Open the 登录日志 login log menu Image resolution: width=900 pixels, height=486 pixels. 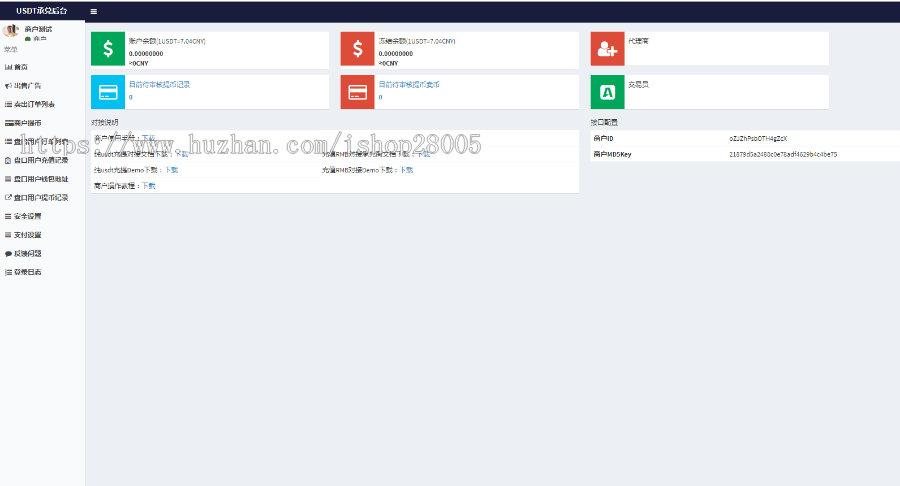[28, 272]
